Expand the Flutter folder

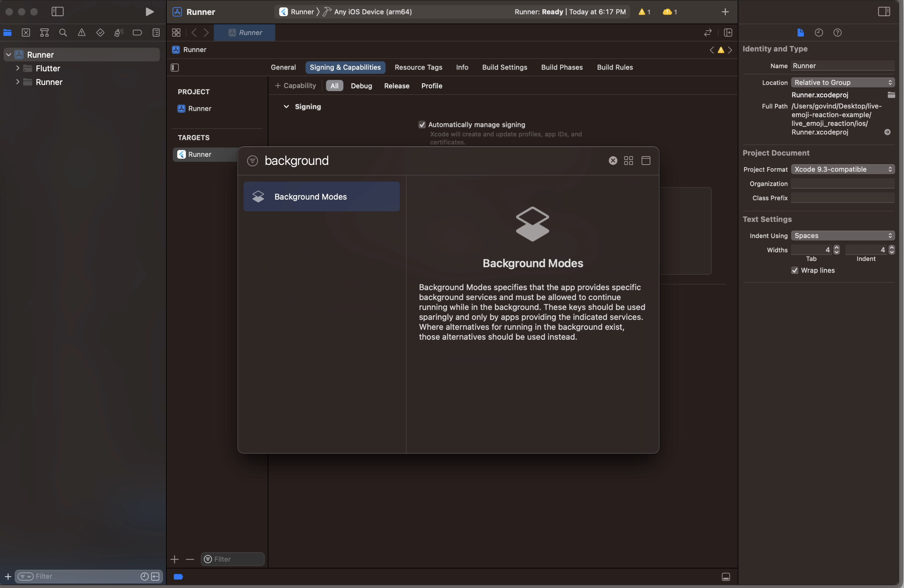click(18, 68)
